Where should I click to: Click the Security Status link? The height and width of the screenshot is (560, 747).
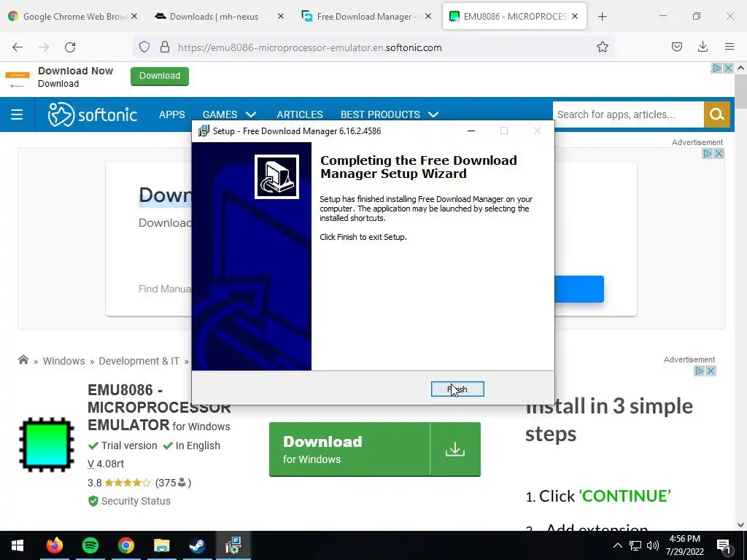pos(135,501)
